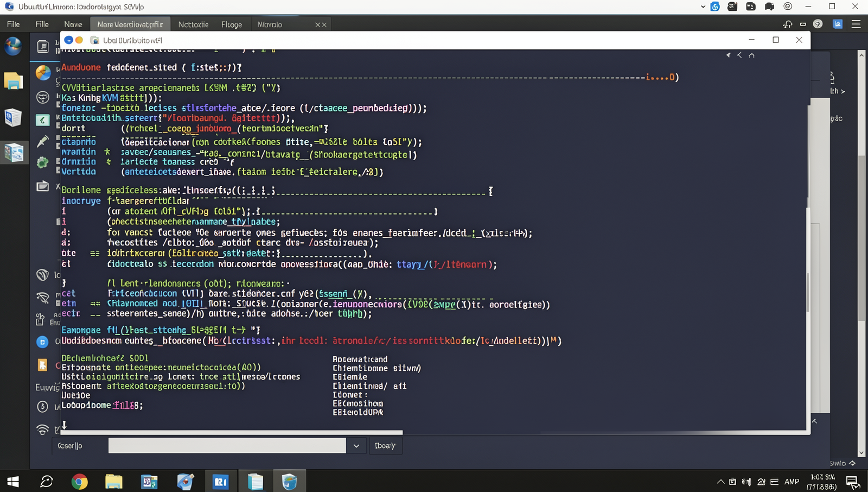Click the left-angle back arrow above the terminal
Image resolution: width=868 pixels, height=492 pixels.
pyautogui.click(x=739, y=55)
